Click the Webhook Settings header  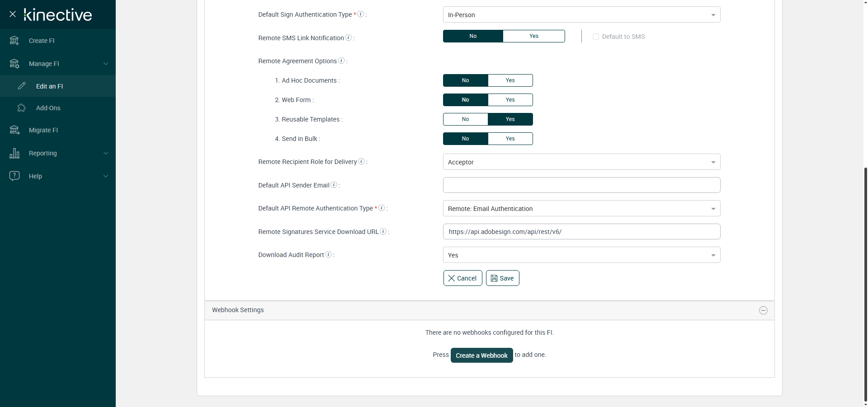click(490, 310)
